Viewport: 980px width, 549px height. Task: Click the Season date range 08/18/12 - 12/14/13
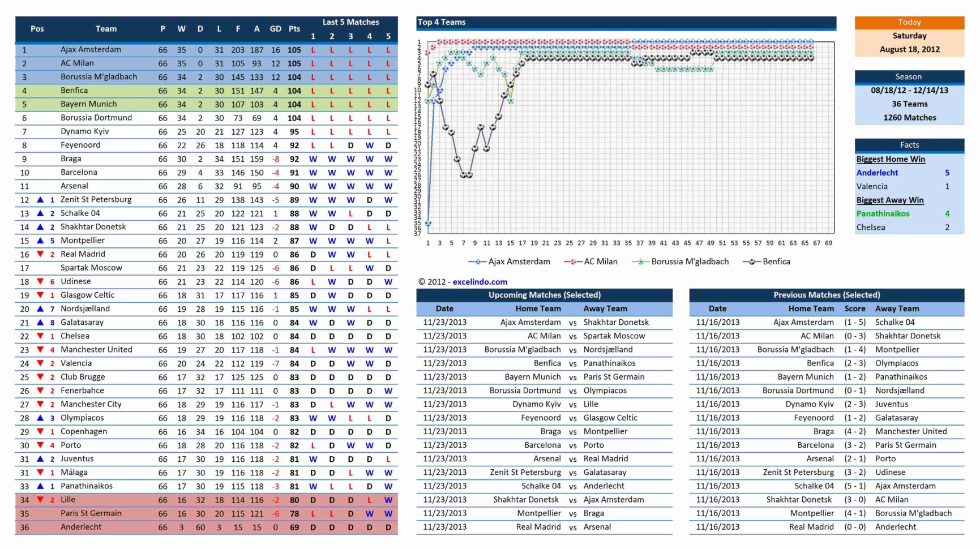[x=909, y=90]
